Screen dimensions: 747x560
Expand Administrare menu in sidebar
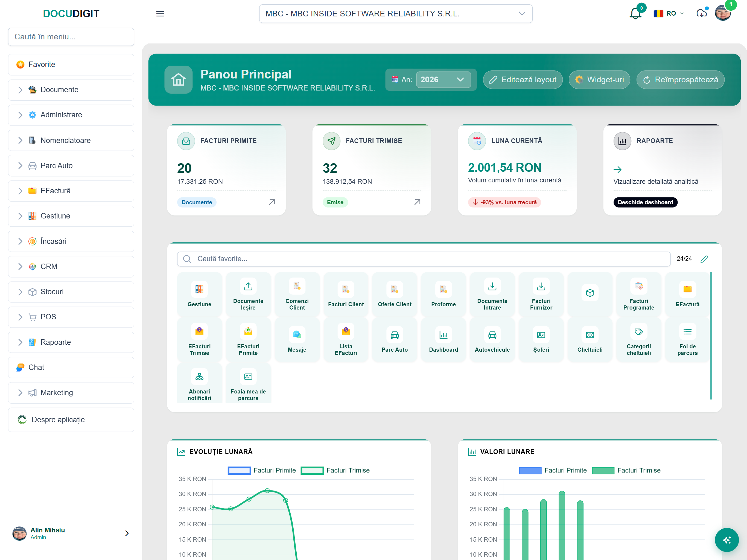[71, 115]
